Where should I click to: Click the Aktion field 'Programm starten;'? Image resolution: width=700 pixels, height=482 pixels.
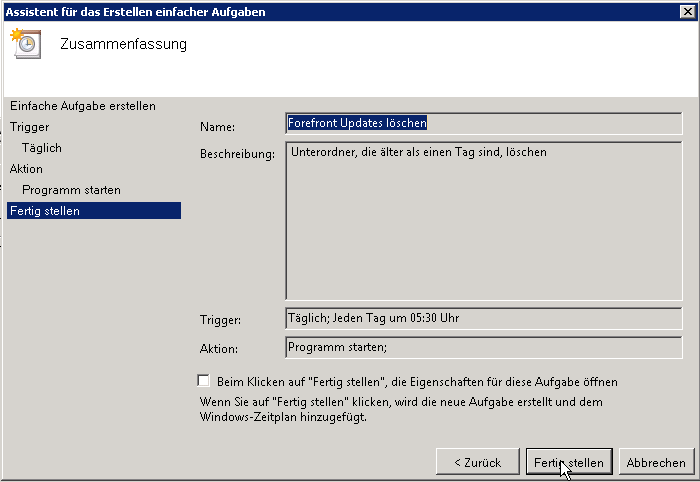point(483,347)
